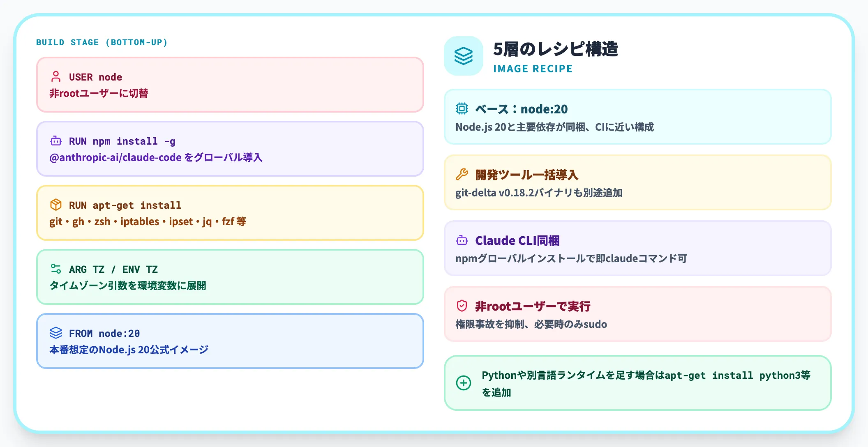This screenshot has width=868, height=447.
Task: Select 本番想定のNode.js 20公式イメージ text
Action: pyautogui.click(x=129, y=350)
